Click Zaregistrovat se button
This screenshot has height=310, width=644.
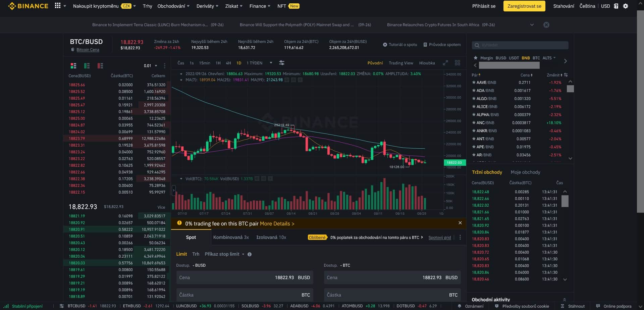[x=524, y=6]
